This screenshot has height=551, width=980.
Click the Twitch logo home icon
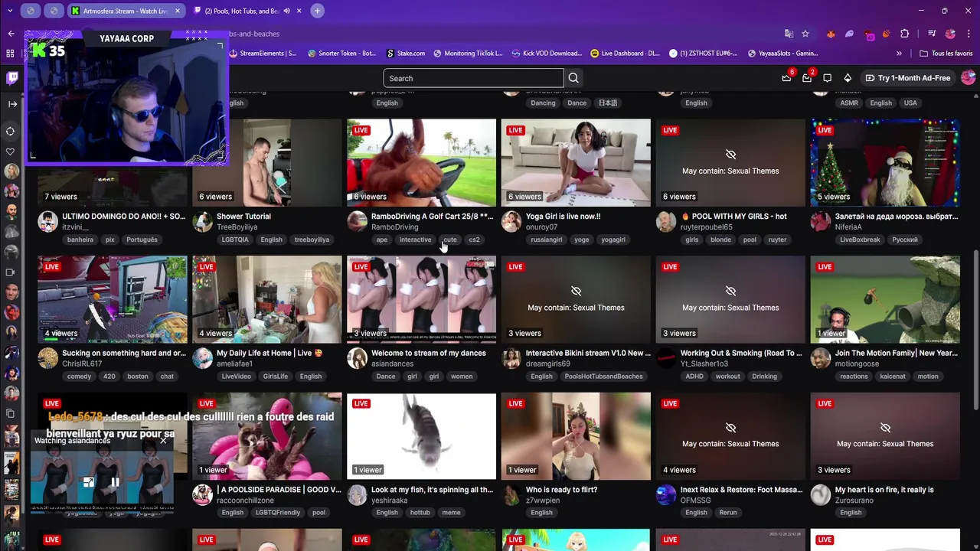(x=11, y=78)
